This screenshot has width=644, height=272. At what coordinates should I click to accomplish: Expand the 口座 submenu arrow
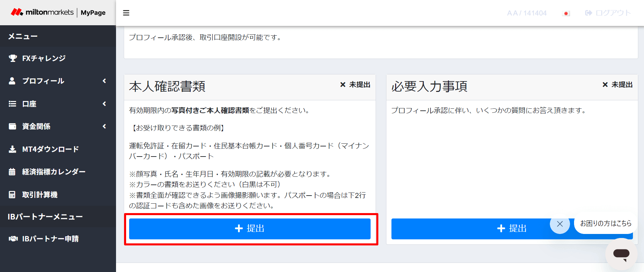[104, 104]
